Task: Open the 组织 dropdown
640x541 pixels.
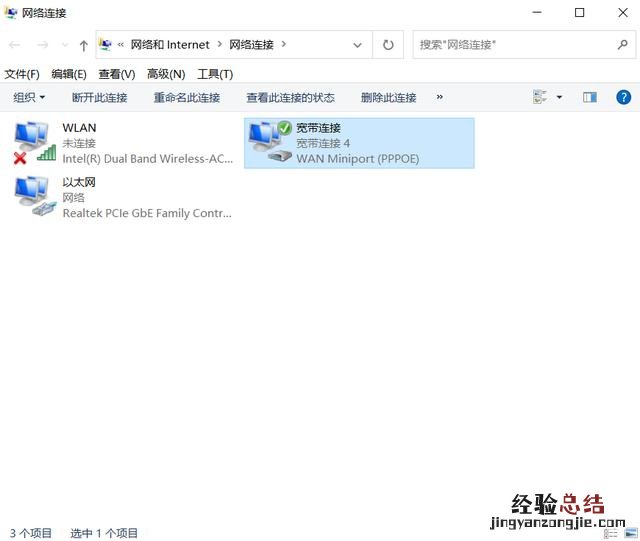Action: 29,98
